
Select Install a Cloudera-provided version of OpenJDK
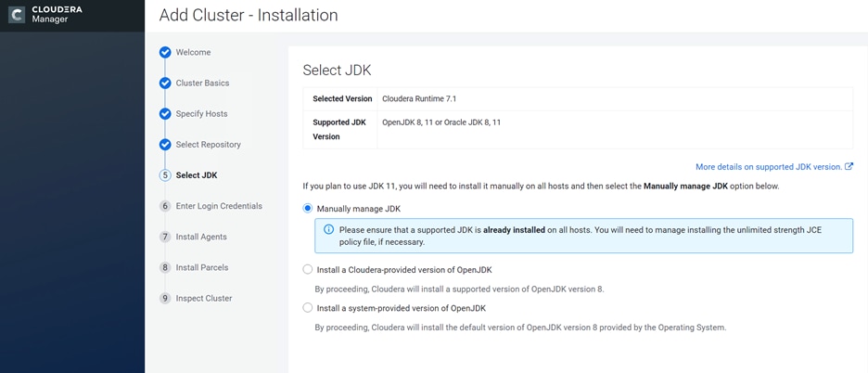click(308, 270)
